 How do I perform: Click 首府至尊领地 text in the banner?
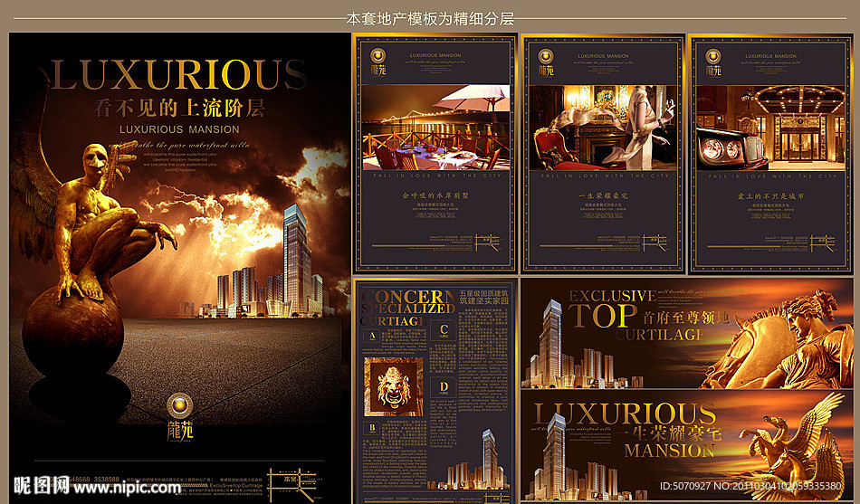685,318
